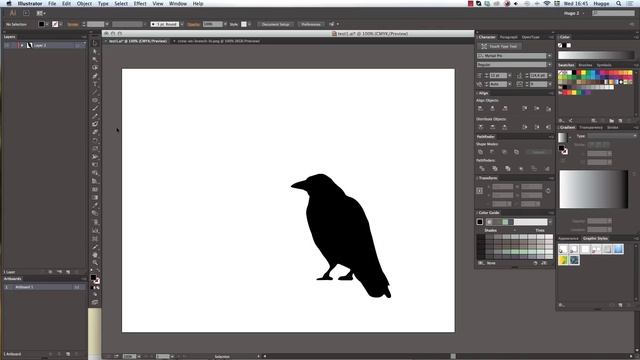
Task: Toggle visibility eye of Layer 1
Action: pyautogui.click(x=7, y=45)
